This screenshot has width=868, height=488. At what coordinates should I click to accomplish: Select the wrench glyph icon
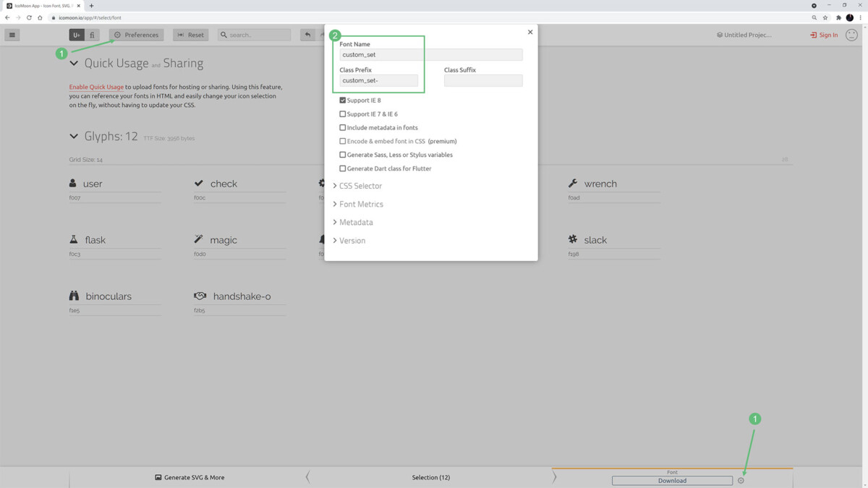pos(574,183)
